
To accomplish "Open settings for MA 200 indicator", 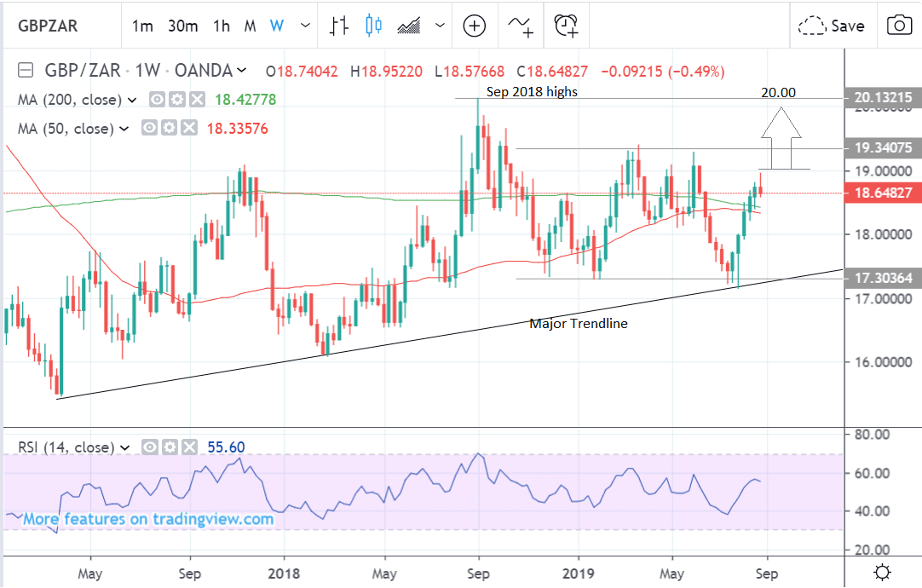I will [x=177, y=100].
